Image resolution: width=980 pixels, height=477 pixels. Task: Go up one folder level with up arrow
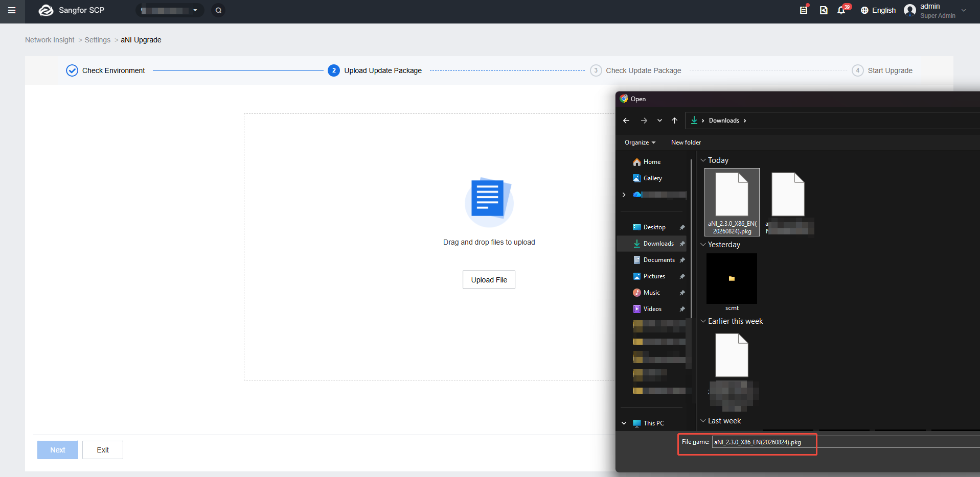674,121
